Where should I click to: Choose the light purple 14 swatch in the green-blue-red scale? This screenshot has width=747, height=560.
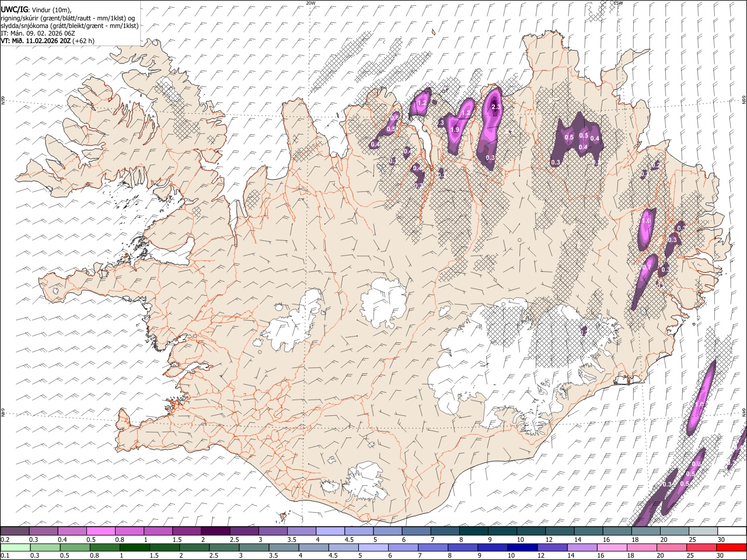(x=581, y=547)
